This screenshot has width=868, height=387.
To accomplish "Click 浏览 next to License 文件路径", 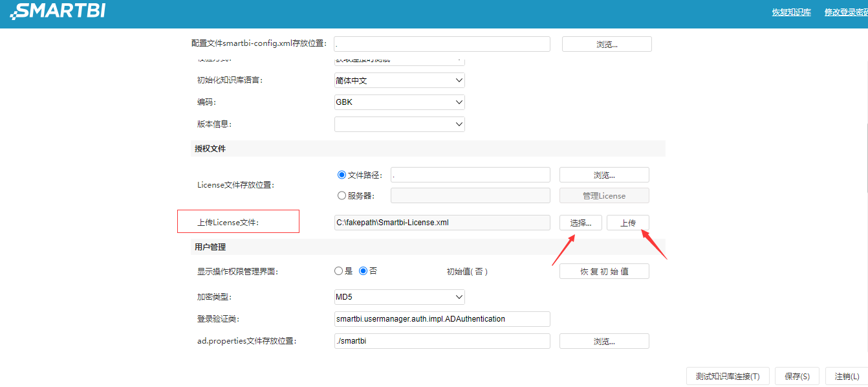I will coord(603,174).
